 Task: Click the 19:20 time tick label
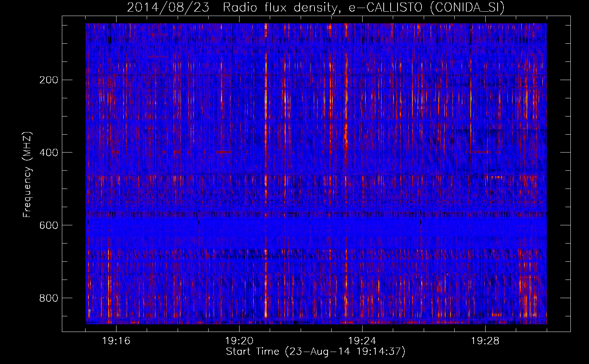[240, 341]
